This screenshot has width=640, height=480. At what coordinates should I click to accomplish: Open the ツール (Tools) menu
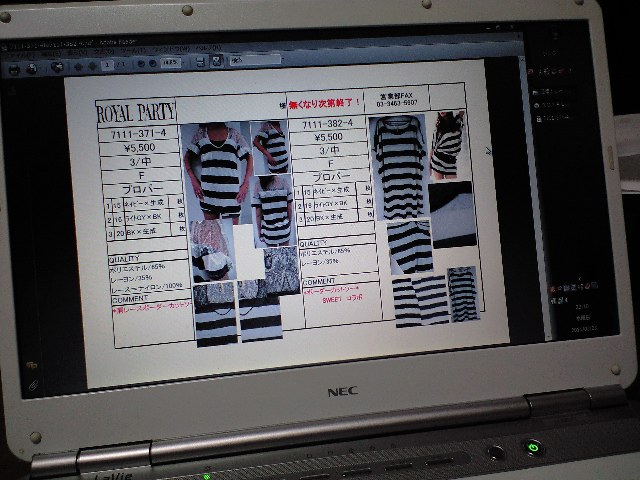[134, 52]
